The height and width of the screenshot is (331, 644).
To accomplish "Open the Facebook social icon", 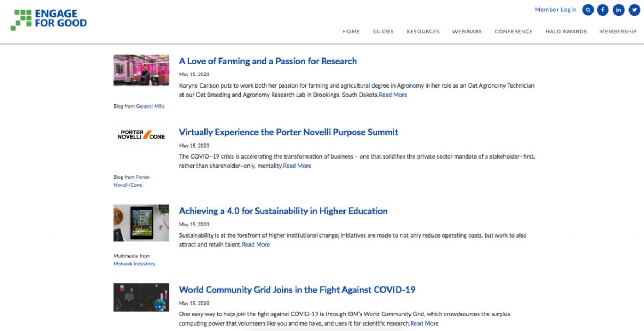I will point(603,10).
